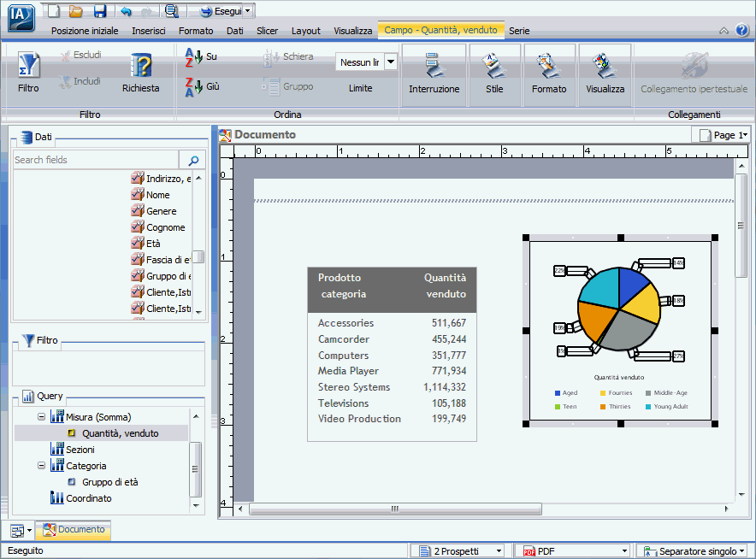This screenshot has height=559, width=756.
Task: Sort ascending with Su
Action: click(201, 57)
